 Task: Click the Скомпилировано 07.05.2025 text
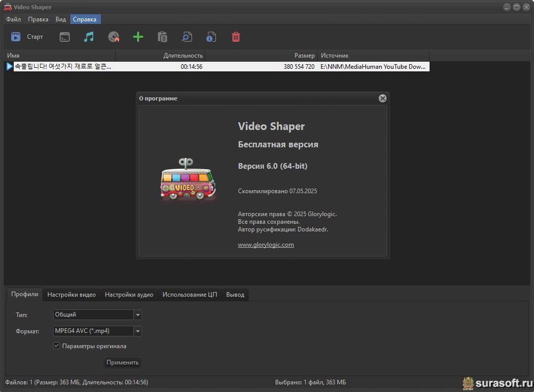click(277, 191)
